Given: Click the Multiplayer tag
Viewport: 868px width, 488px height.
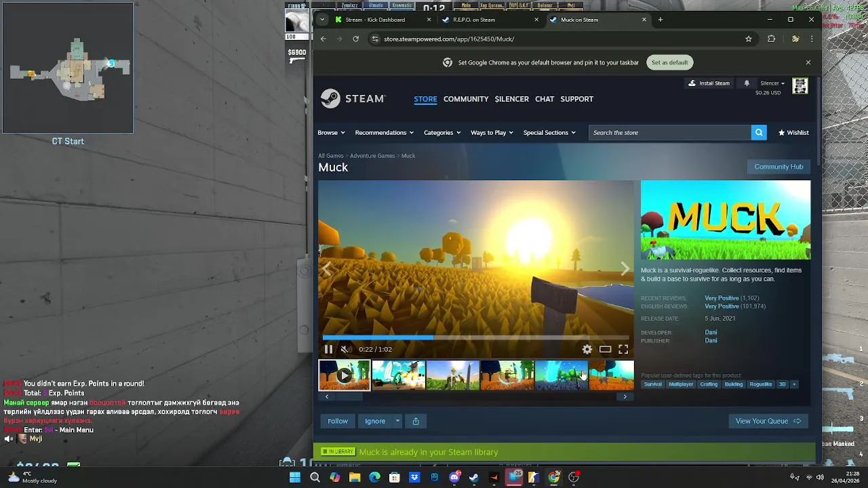Looking at the screenshot, I should point(681,384).
